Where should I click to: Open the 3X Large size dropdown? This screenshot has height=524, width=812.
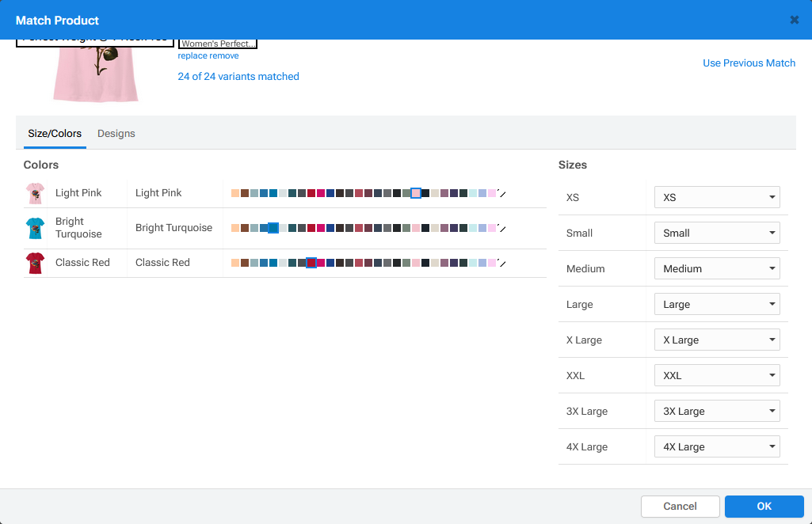pos(716,411)
